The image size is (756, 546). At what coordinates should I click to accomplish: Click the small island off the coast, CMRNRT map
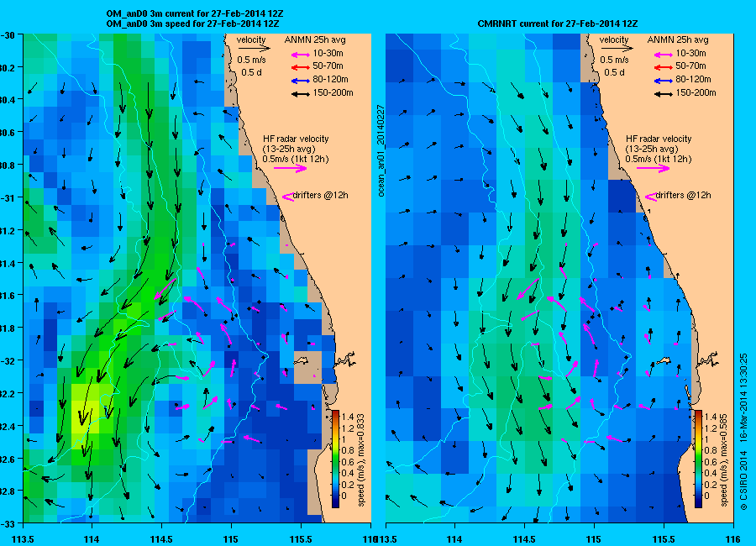click(x=664, y=360)
